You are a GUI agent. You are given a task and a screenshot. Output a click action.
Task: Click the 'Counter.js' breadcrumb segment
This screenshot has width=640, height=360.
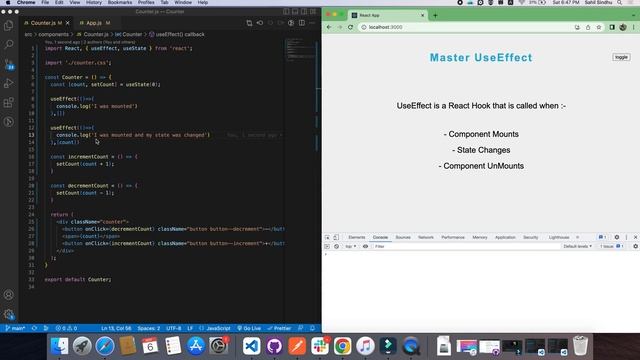point(96,34)
